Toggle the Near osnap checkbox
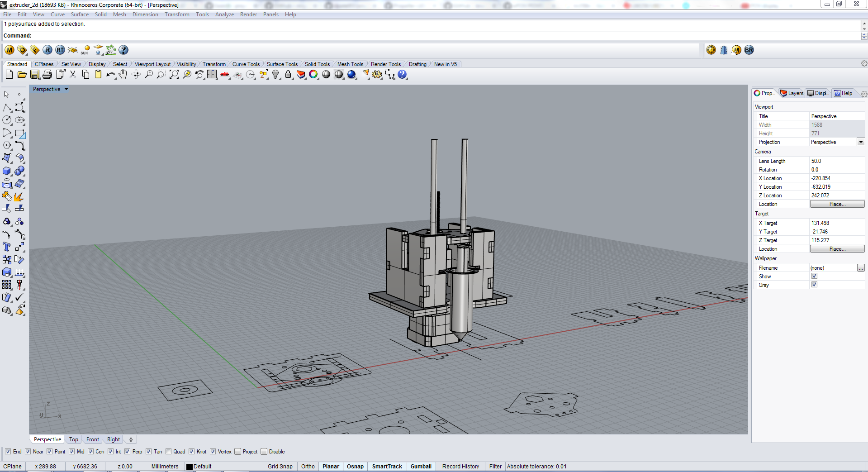Screen dimensions: 868x472 click(x=28, y=452)
